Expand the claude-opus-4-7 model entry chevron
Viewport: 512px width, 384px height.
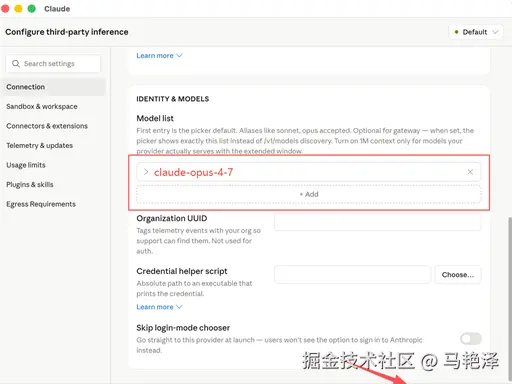pos(146,172)
